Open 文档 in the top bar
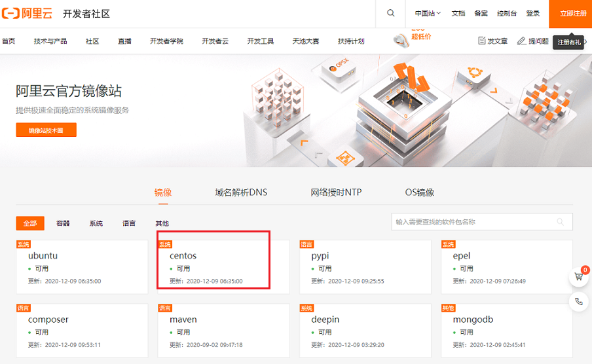Image resolution: width=592 pixels, height=364 pixels. [458, 13]
